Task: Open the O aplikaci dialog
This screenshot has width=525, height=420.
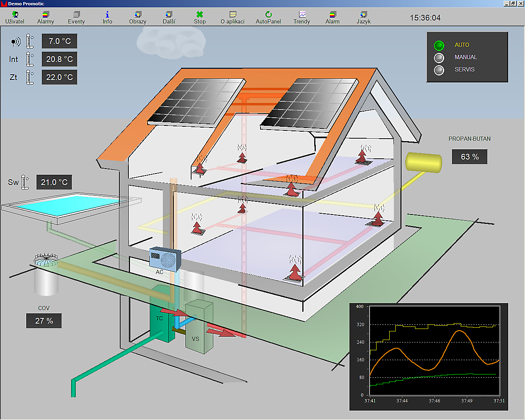Action: click(233, 18)
